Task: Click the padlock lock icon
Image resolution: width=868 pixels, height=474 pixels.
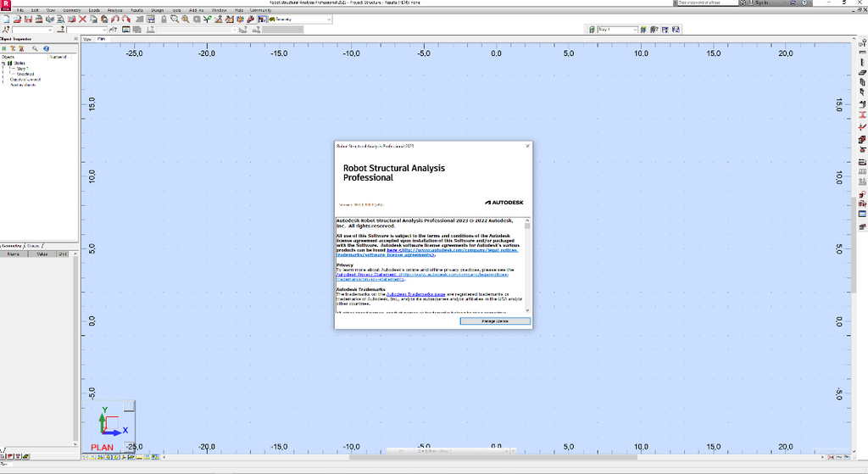Action: click(164, 20)
